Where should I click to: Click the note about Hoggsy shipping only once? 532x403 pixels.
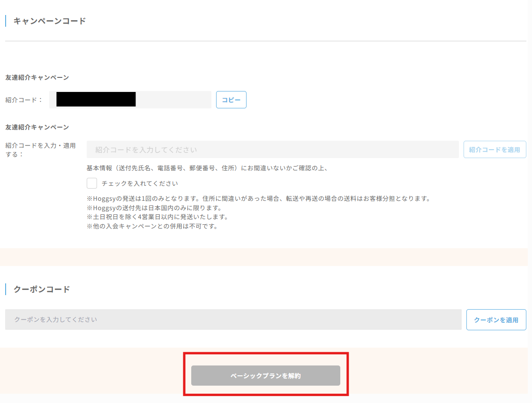coord(258,198)
